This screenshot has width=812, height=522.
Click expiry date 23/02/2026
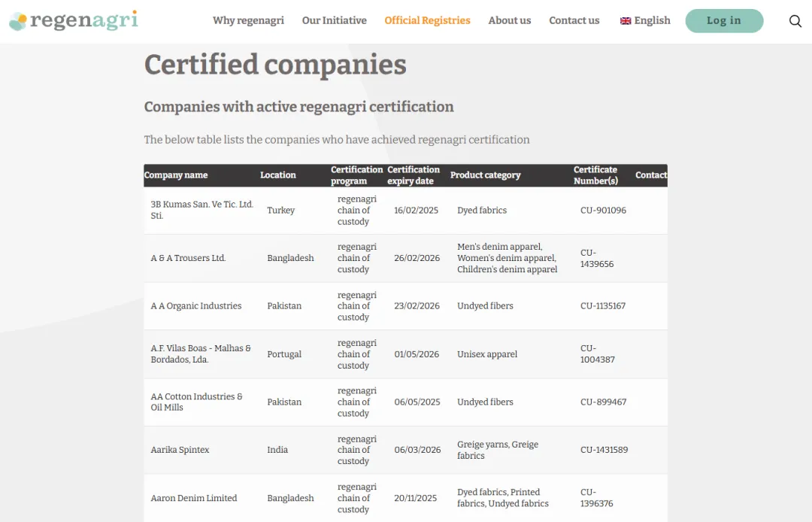coord(417,305)
